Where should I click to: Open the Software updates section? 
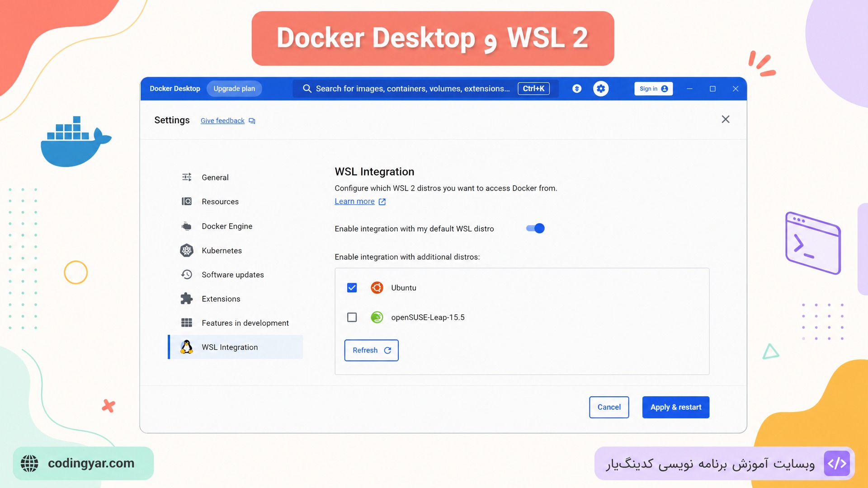point(235,274)
